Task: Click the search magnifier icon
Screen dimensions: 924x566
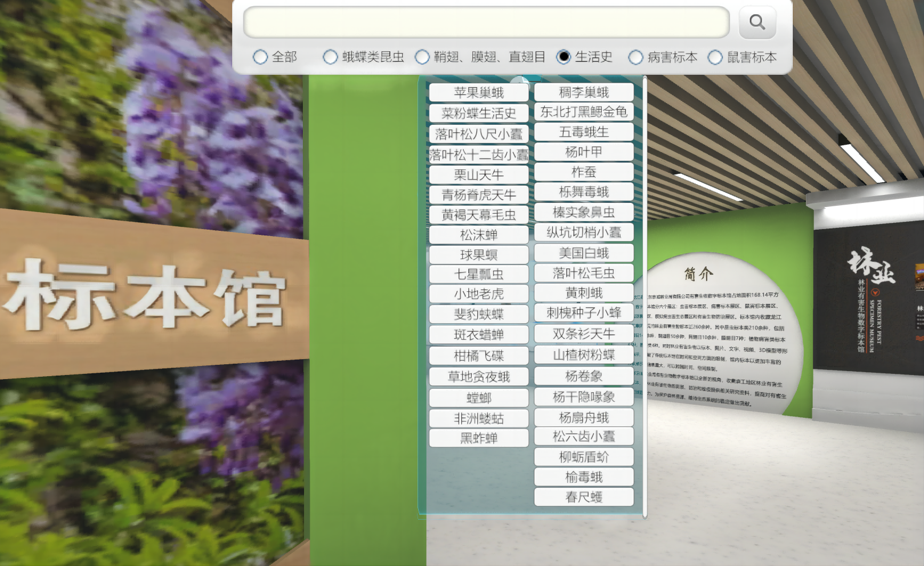Action: [x=757, y=22]
